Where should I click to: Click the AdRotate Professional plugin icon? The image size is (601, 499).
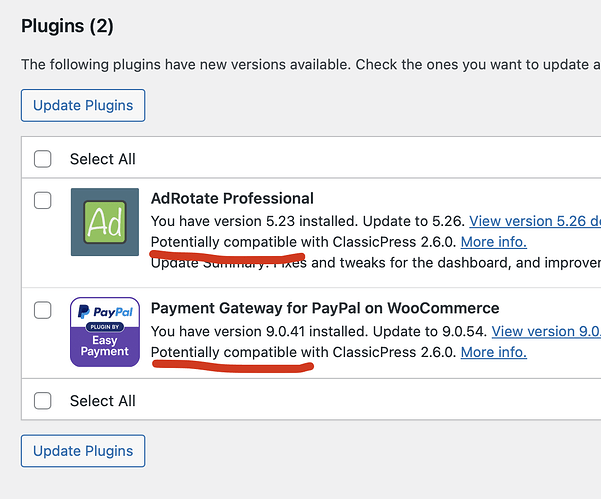(x=105, y=222)
